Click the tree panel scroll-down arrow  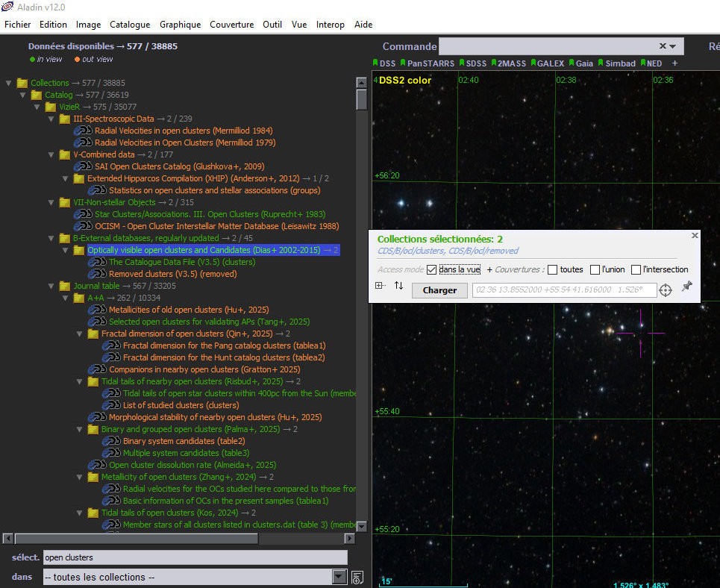361,527
